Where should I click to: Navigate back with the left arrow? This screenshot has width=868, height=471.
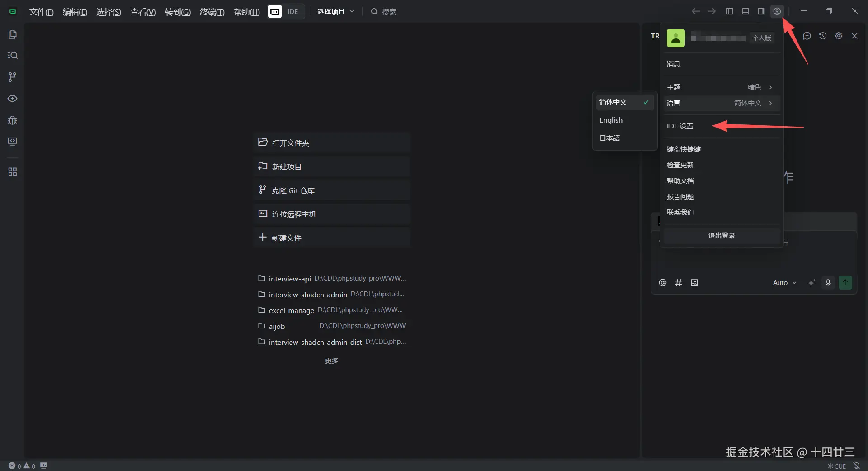point(696,11)
